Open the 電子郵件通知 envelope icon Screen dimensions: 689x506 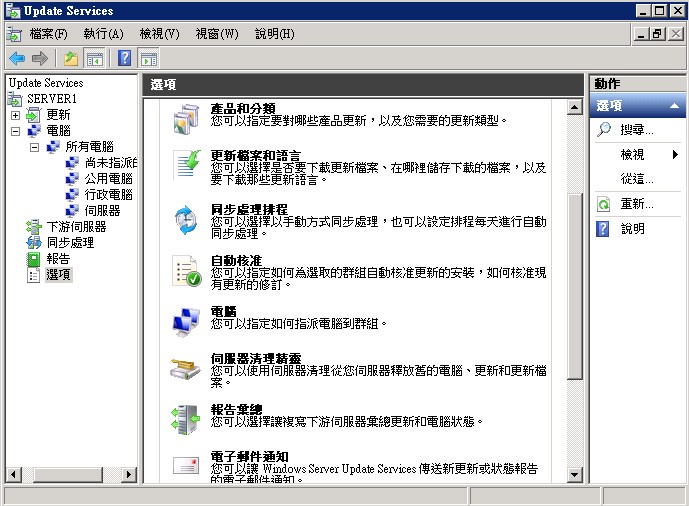coord(186,466)
